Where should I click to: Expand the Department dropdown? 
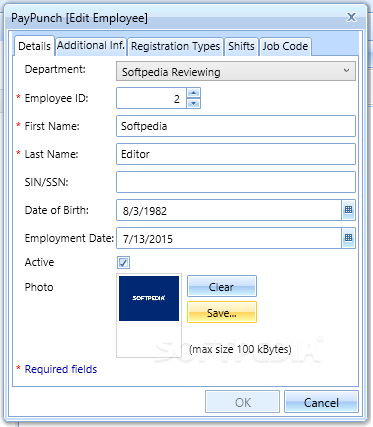(x=236, y=71)
